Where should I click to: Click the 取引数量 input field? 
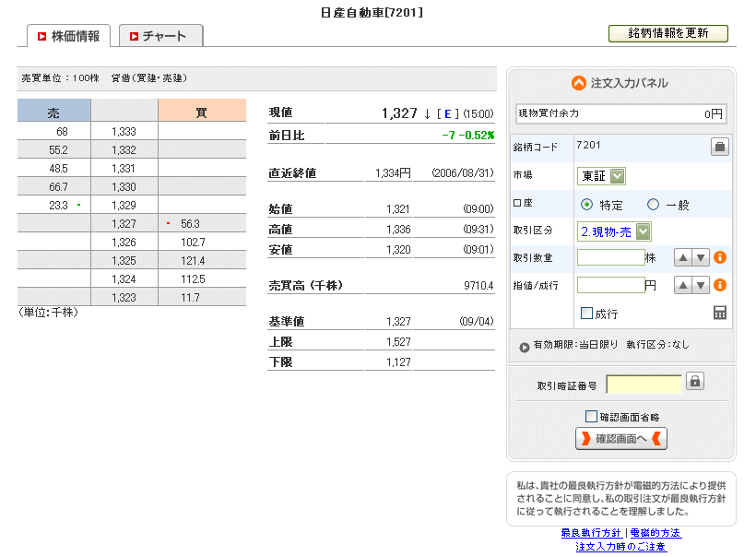click(610, 257)
